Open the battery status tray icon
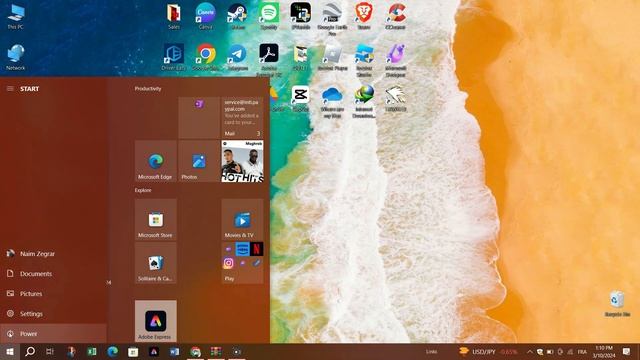Viewport: 640px width, 360px height. point(550,351)
